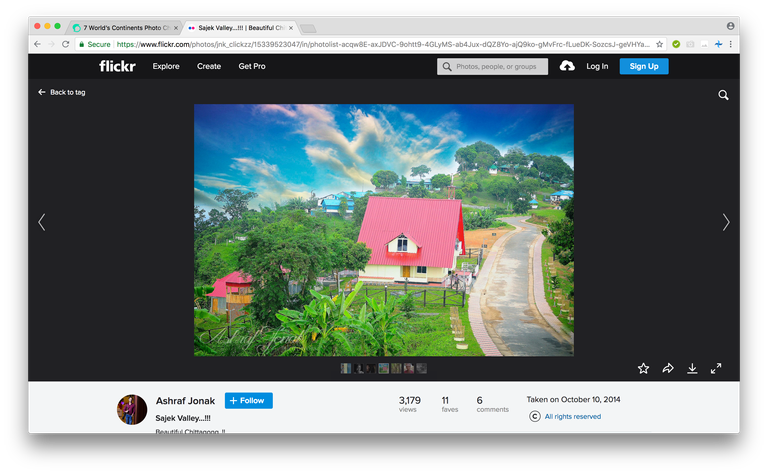Click the camera extension icon

690,44
